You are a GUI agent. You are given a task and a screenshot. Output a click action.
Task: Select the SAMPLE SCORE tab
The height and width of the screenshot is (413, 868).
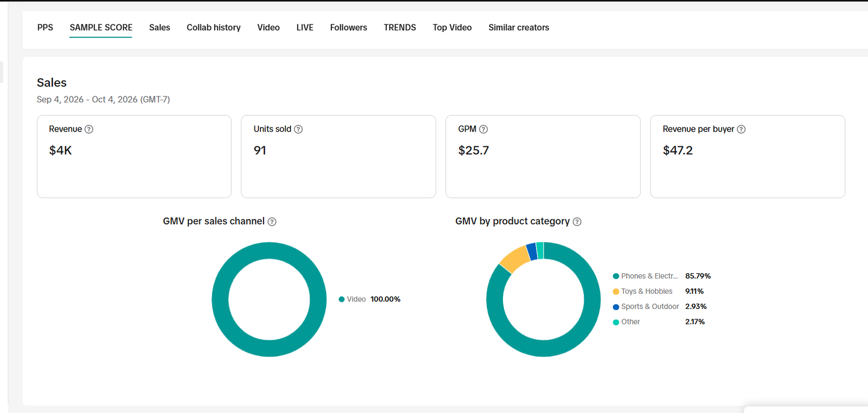[101, 28]
